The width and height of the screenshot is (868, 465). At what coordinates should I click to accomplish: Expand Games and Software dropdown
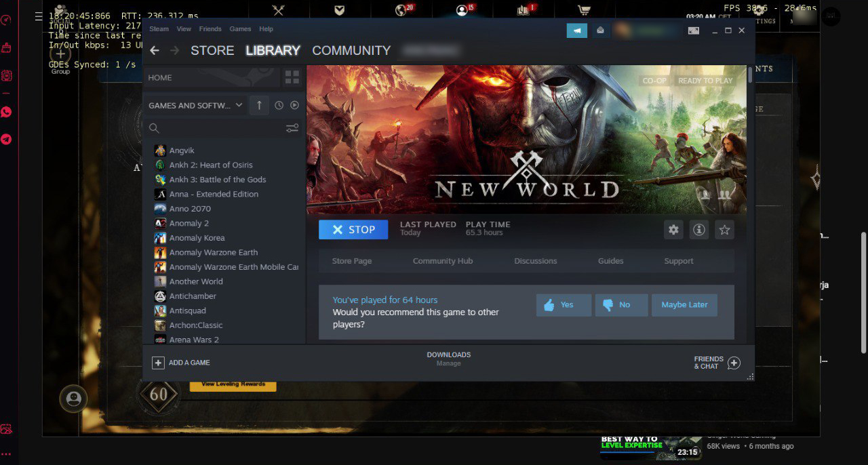click(195, 105)
